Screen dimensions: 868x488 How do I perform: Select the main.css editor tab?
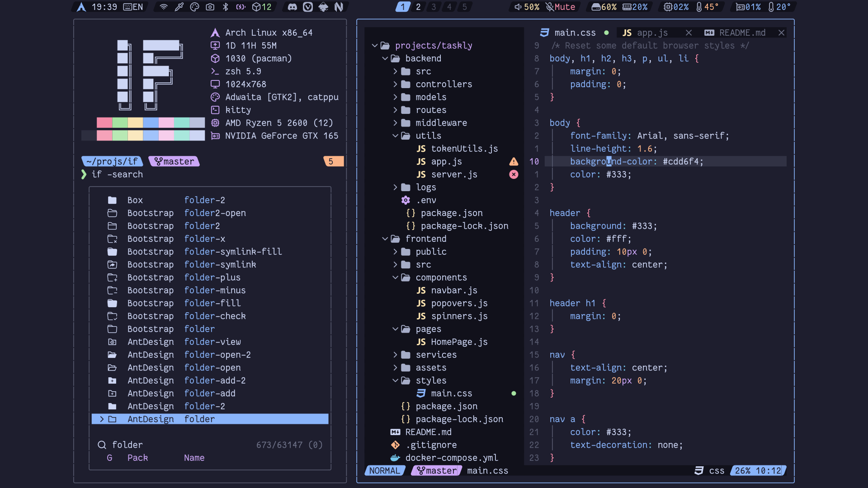point(575,33)
